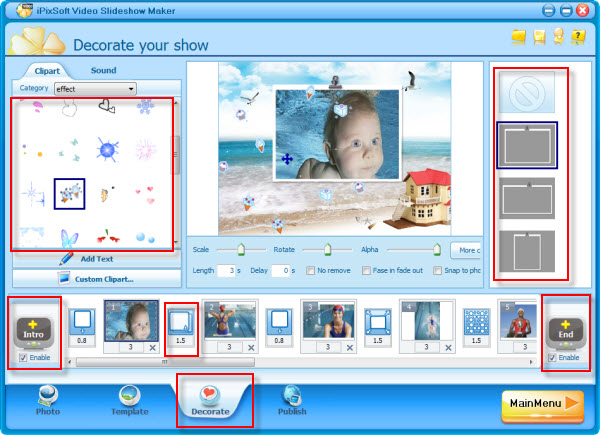Enable the Intro checkbox
This screenshot has width=600, height=435.
21,358
